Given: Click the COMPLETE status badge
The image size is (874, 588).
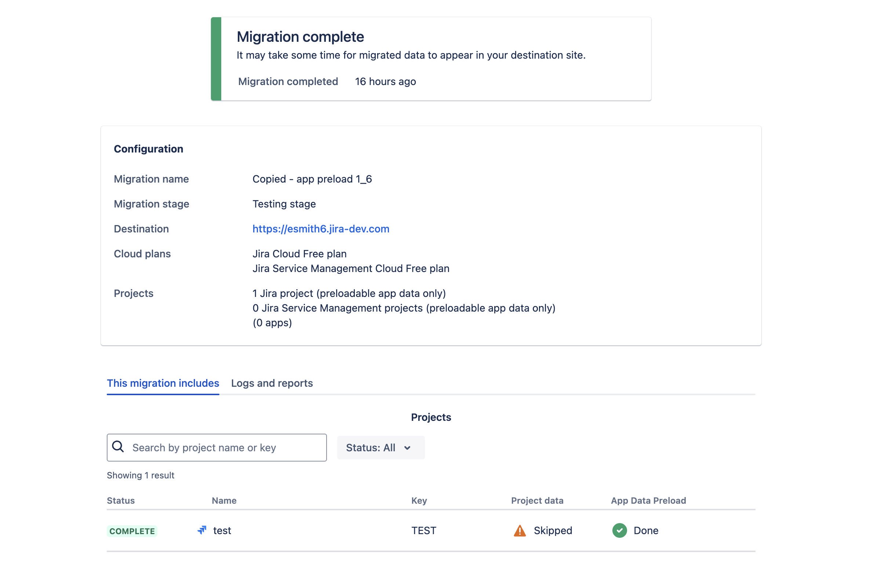Looking at the screenshot, I should (x=132, y=530).
